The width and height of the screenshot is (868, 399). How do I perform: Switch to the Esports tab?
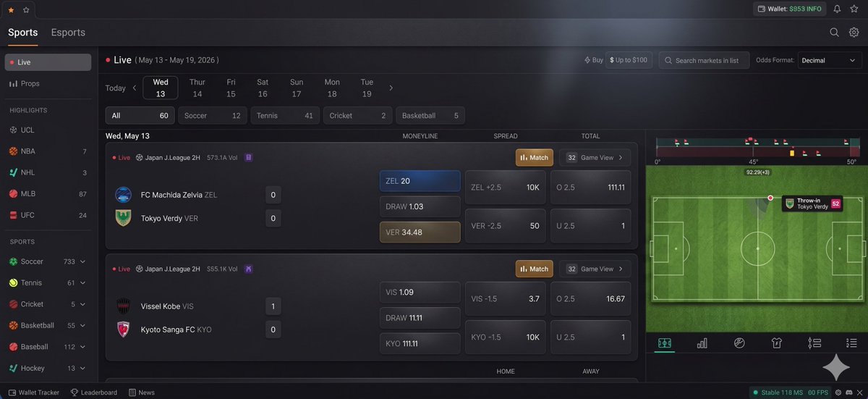68,33
